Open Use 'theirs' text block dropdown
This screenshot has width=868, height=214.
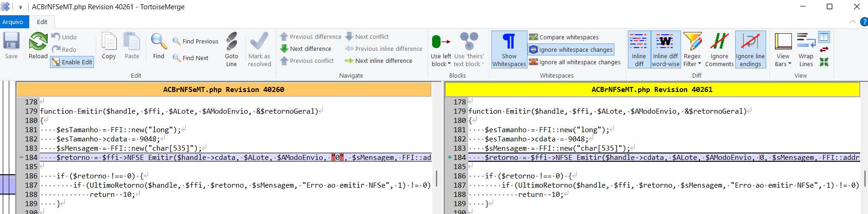(x=469, y=64)
